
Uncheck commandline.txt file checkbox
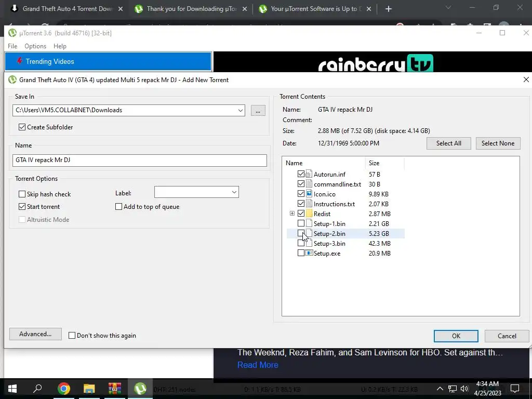(x=301, y=184)
